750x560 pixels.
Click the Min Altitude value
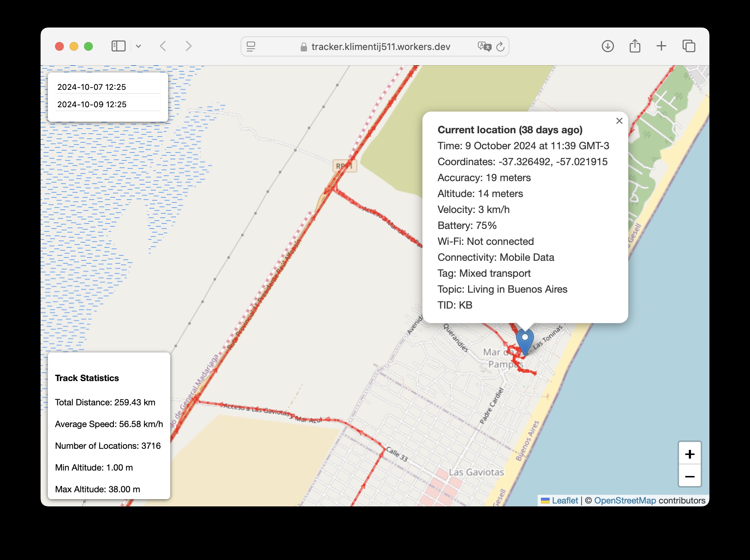click(94, 468)
